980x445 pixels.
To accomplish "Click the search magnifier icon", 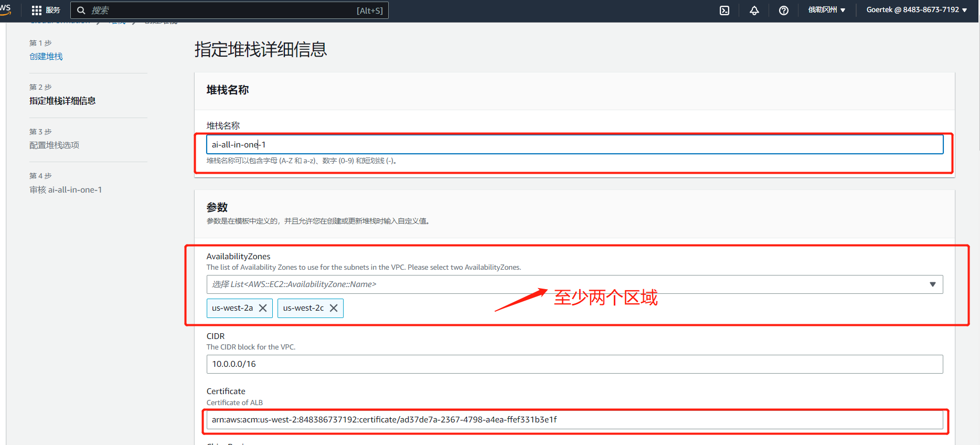I will [81, 10].
